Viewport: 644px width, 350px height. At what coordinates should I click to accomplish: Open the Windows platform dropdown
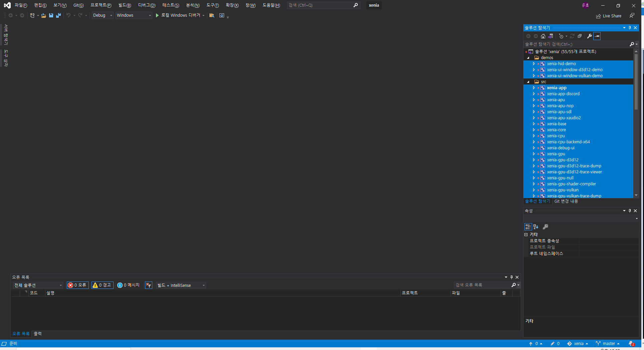coord(134,15)
